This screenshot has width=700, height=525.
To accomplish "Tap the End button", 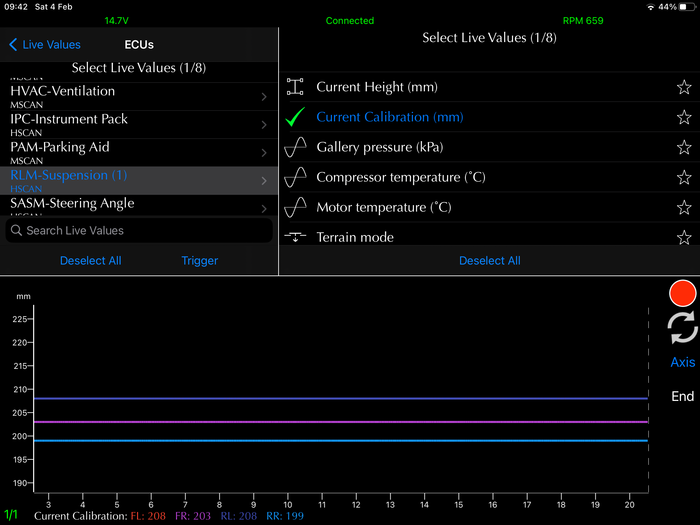I will [x=683, y=396].
